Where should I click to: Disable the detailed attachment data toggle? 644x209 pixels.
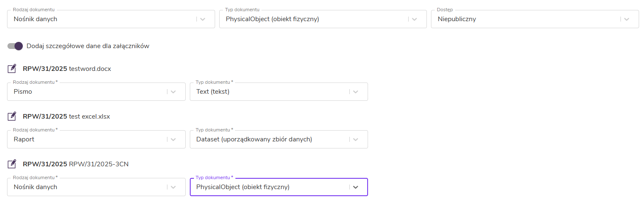click(x=15, y=46)
